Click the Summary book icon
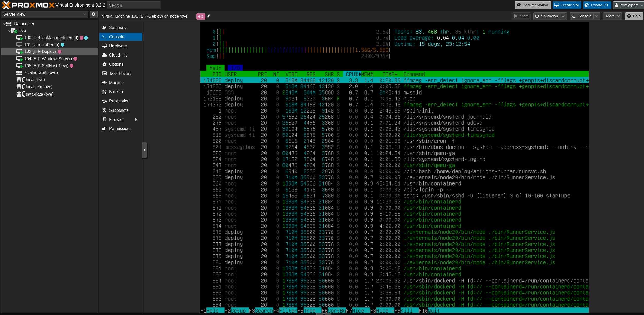Viewport: 644px width, 315px height. coord(104,27)
